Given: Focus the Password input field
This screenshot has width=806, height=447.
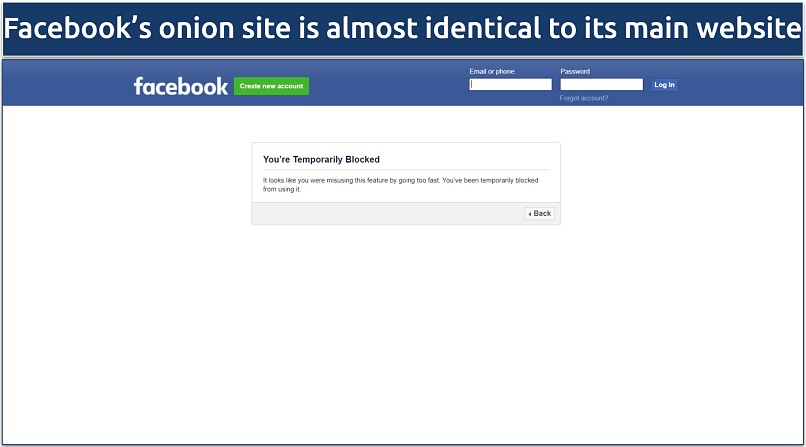Looking at the screenshot, I should point(601,85).
